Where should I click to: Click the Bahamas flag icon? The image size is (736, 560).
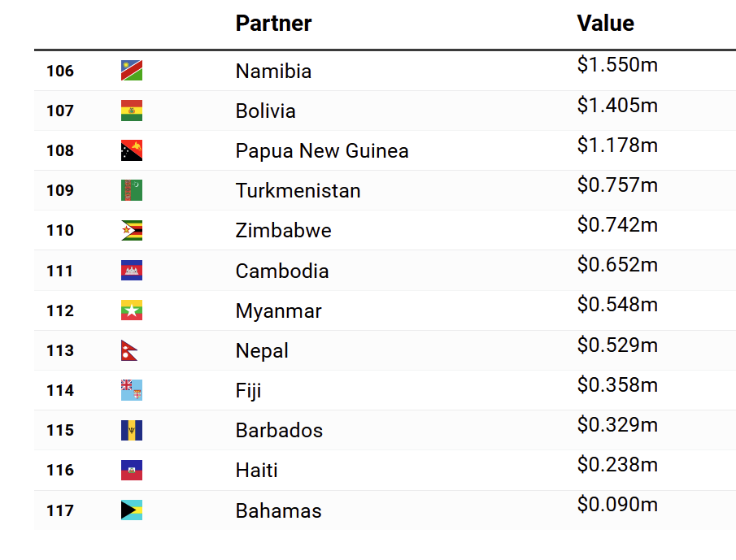click(132, 510)
